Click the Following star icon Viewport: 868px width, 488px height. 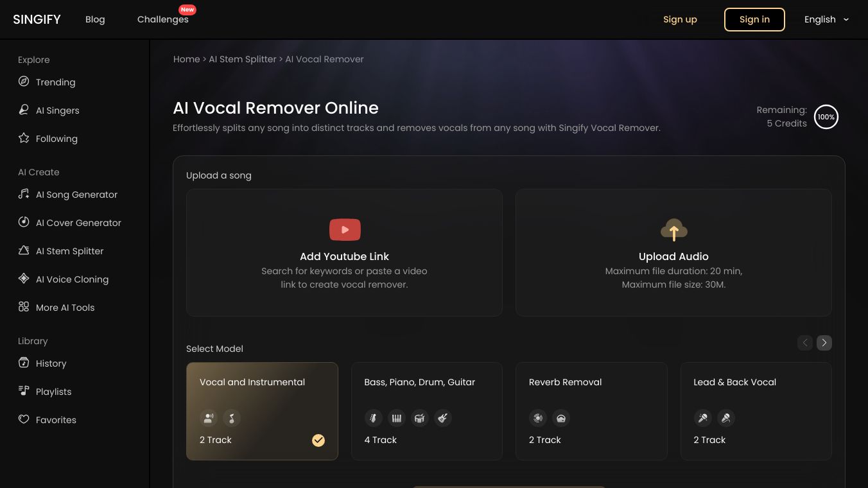tap(24, 138)
